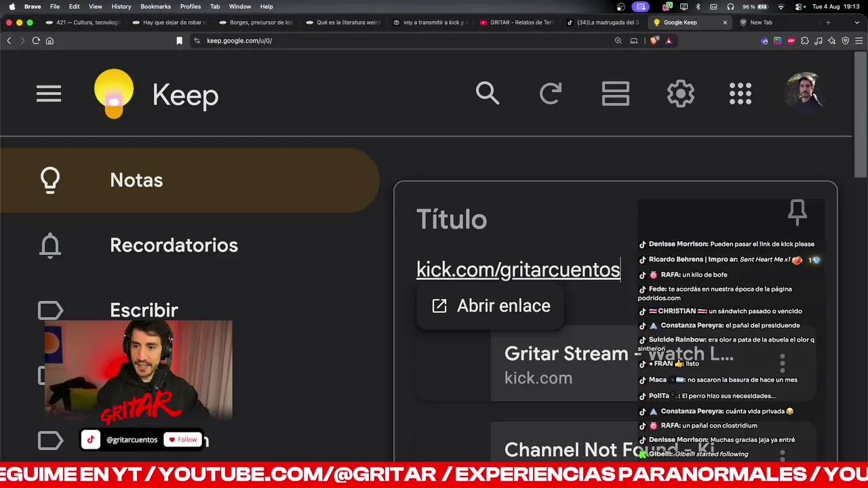Screen dimensions: 868x488
Task: Open the Brave application menu
Action: tap(33, 6)
